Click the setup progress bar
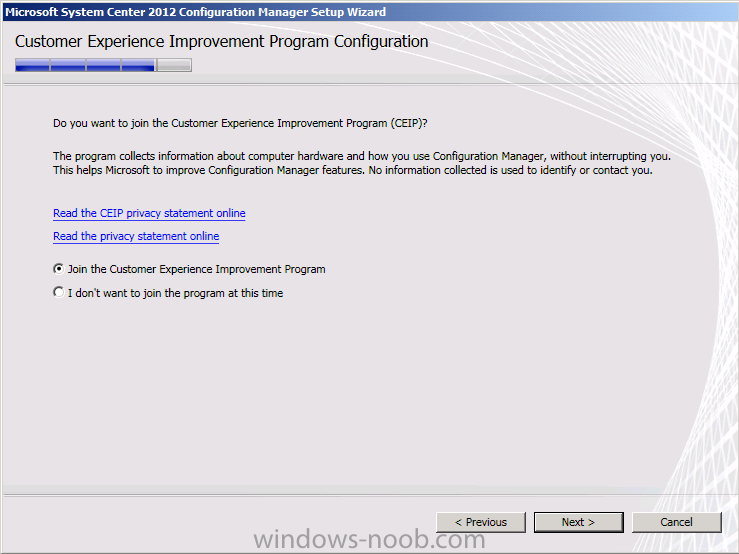 (x=103, y=65)
